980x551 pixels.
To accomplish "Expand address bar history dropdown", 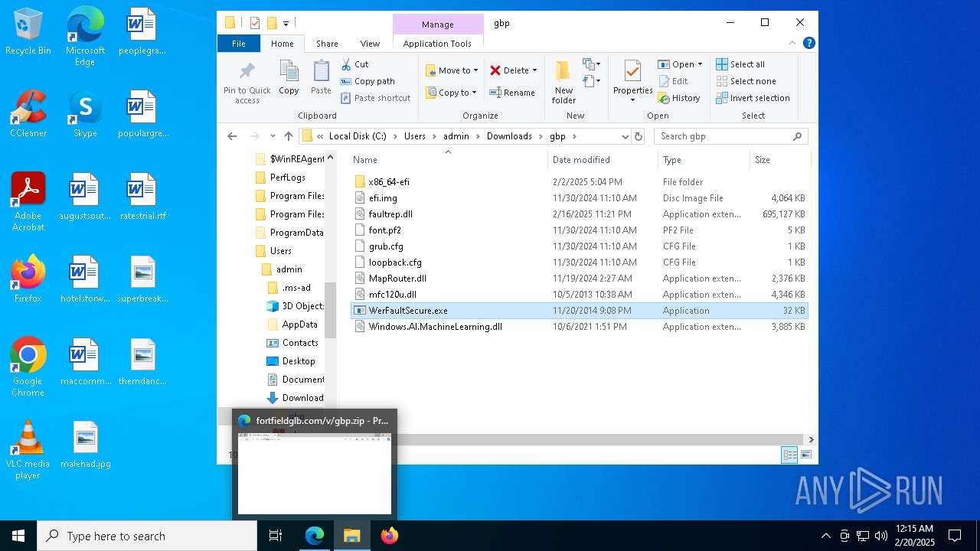I will (x=625, y=136).
